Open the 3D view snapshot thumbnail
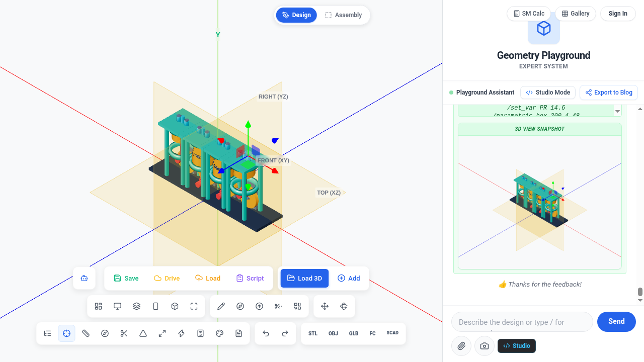This screenshot has width=644, height=362. click(x=540, y=202)
